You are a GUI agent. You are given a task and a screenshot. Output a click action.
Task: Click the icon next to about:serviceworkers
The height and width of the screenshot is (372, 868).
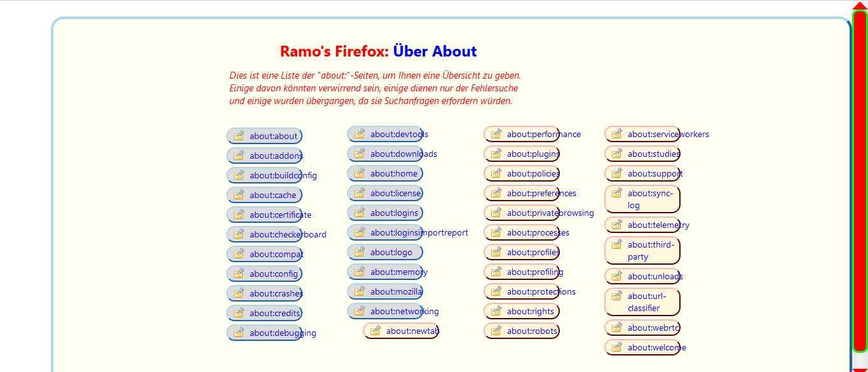[616, 134]
